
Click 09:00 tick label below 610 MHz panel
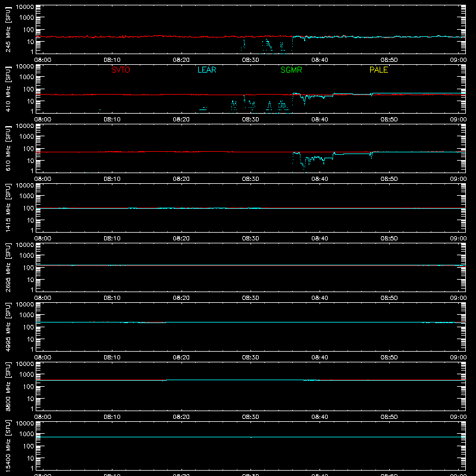pos(458,179)
